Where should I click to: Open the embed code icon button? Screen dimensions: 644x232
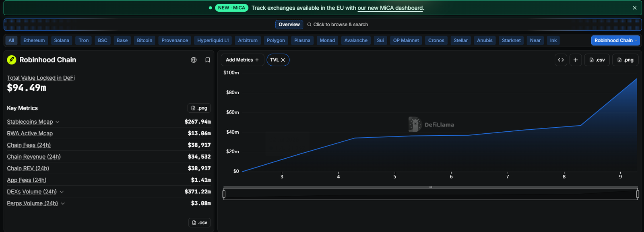pyautogui.click(x=561, y=60)
